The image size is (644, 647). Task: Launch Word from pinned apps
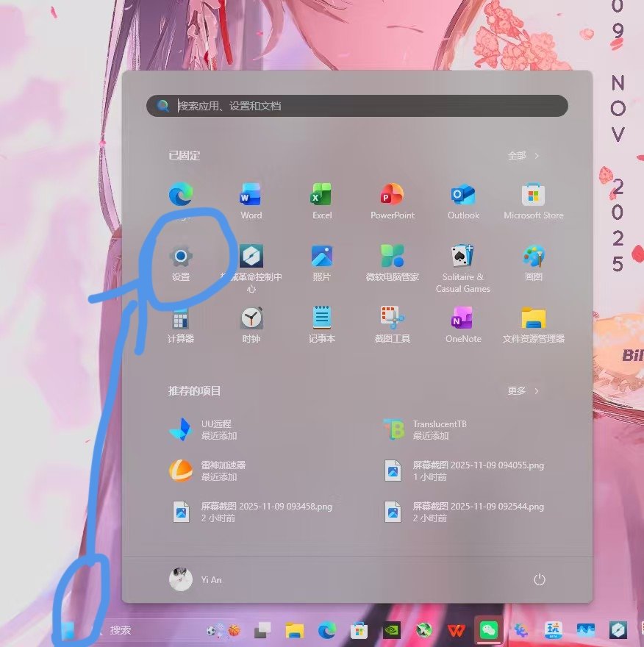(x=251, y=194)
